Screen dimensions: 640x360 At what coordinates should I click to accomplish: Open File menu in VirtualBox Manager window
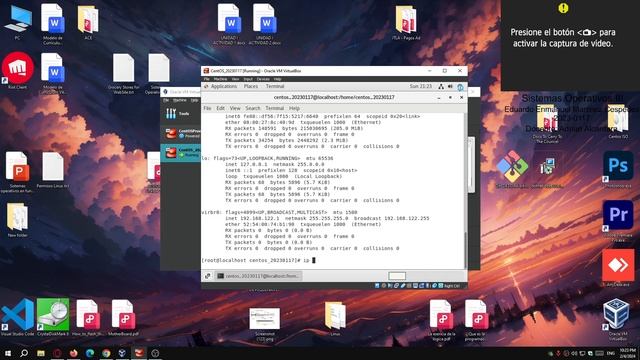click(x=166, y=100)
